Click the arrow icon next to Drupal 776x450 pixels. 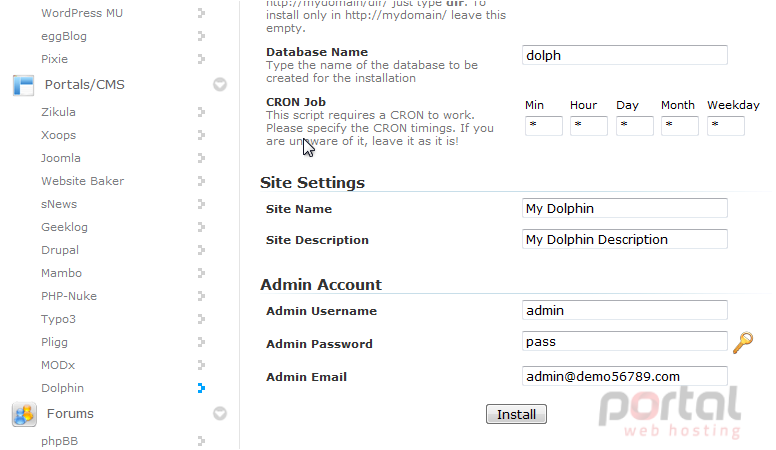click(x=201, y=250)
